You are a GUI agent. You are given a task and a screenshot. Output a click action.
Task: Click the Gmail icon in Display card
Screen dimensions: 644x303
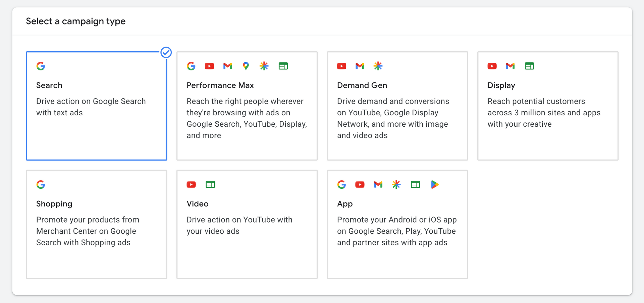510,66
